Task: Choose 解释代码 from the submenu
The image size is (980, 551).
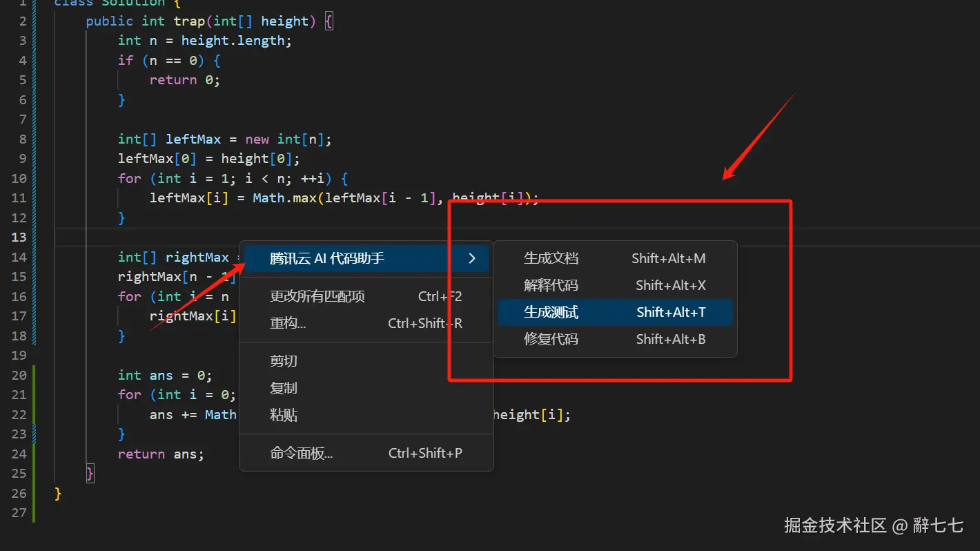Action: 615,285
